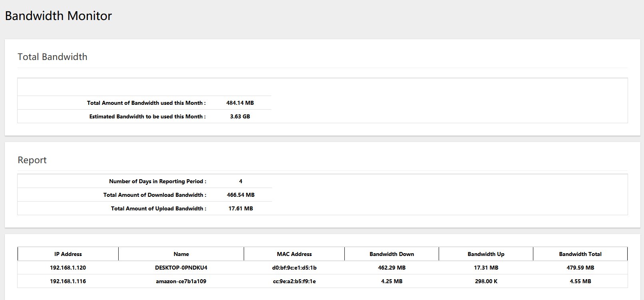Viewport: 644px width, 300px height.
Task: Select the 462.29 MB download cell
Action: point(392,268)
